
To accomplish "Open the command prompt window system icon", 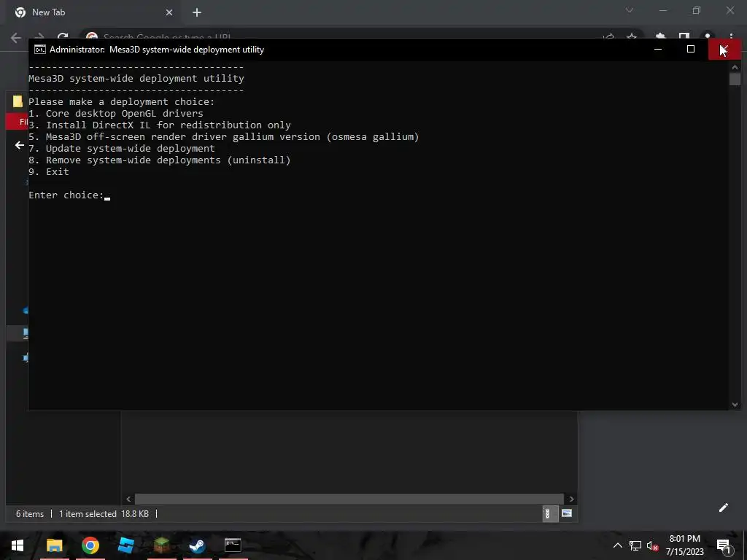I will coord(40,50).
